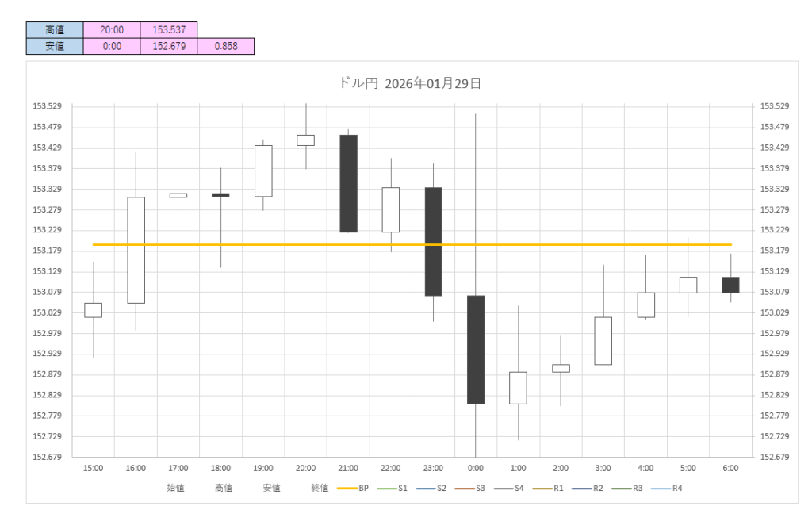Select the white candlestick body at 16:00
The height and width of the screenshot is (525, 812).
pyautogui.click(x=136, y=250)
